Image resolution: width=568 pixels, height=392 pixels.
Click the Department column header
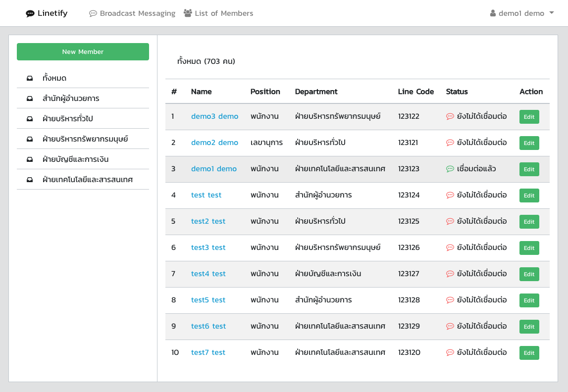316,92
